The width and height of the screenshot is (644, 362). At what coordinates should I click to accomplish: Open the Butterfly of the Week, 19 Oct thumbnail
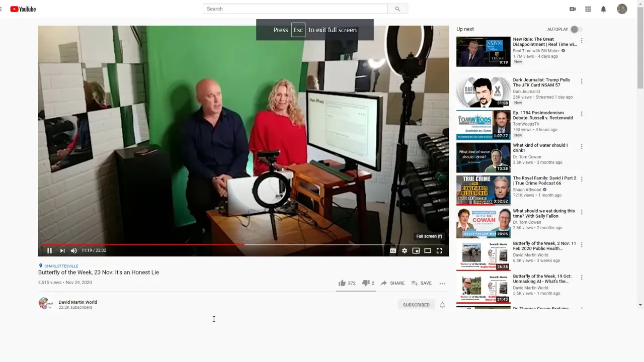point(484,289)
